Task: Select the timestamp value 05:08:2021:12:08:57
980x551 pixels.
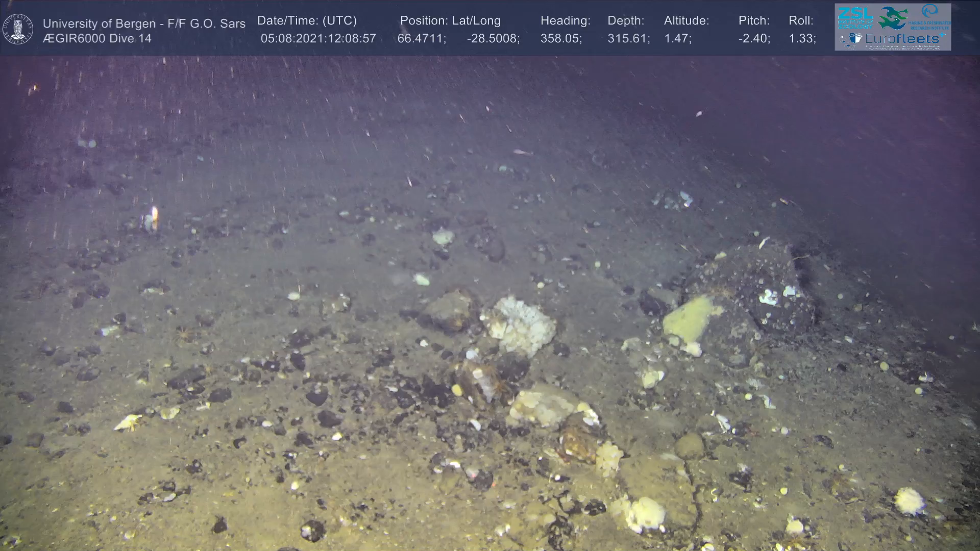Action: tap(318, 39)
